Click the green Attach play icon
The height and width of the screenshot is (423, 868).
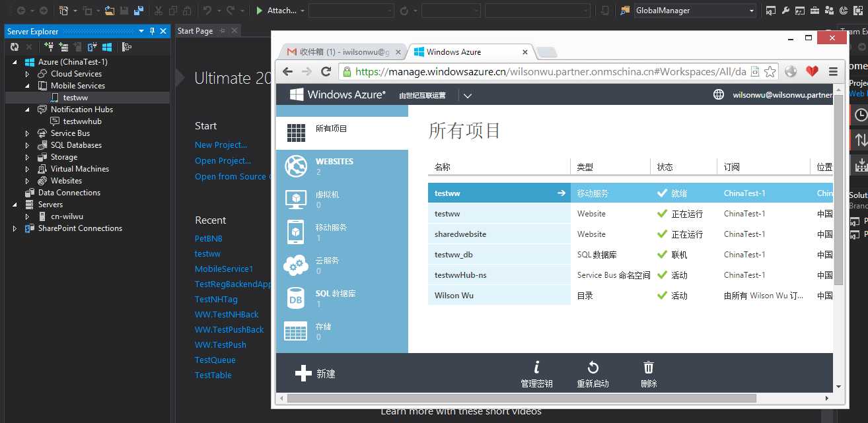[260, 11]
